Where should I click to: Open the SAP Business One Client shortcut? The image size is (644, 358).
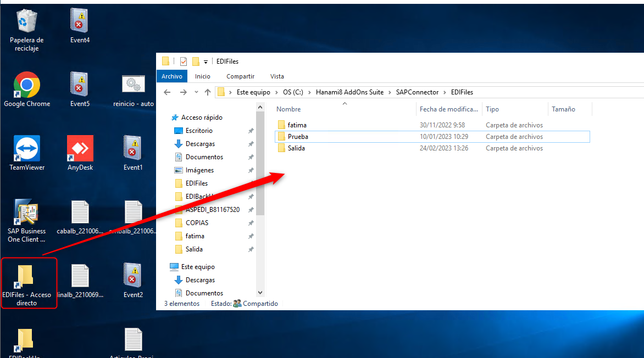[27, 221]
